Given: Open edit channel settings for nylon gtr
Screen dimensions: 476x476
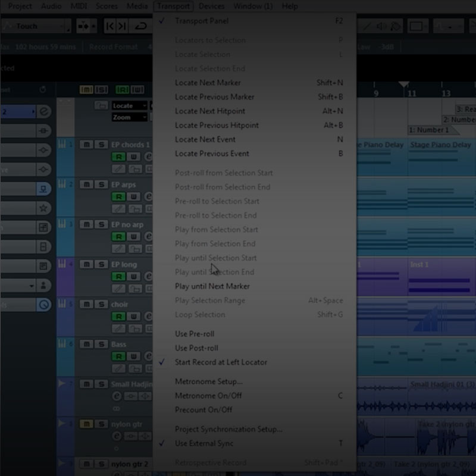Looking at the screenshot, I should click(117, 436).
